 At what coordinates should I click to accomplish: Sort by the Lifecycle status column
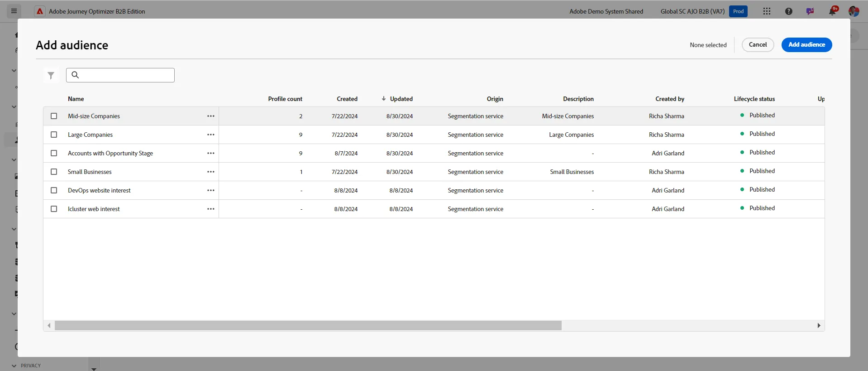(754, 99)
